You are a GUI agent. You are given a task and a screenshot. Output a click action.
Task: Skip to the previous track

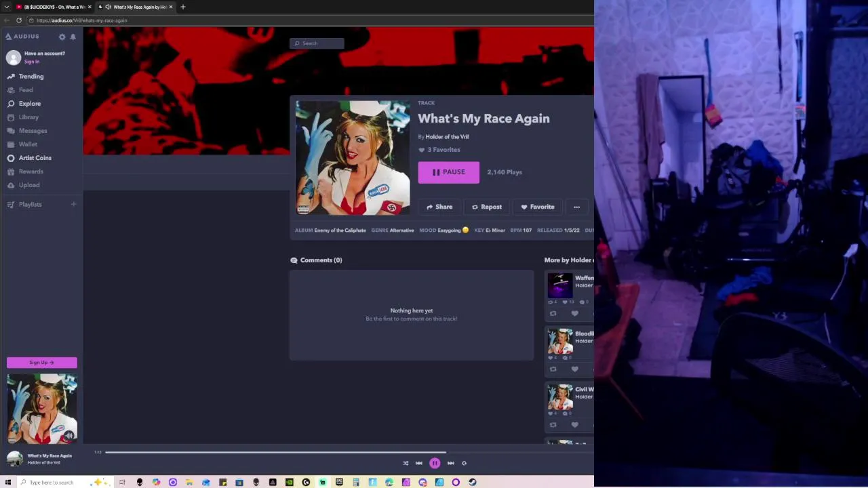point(419,464)
